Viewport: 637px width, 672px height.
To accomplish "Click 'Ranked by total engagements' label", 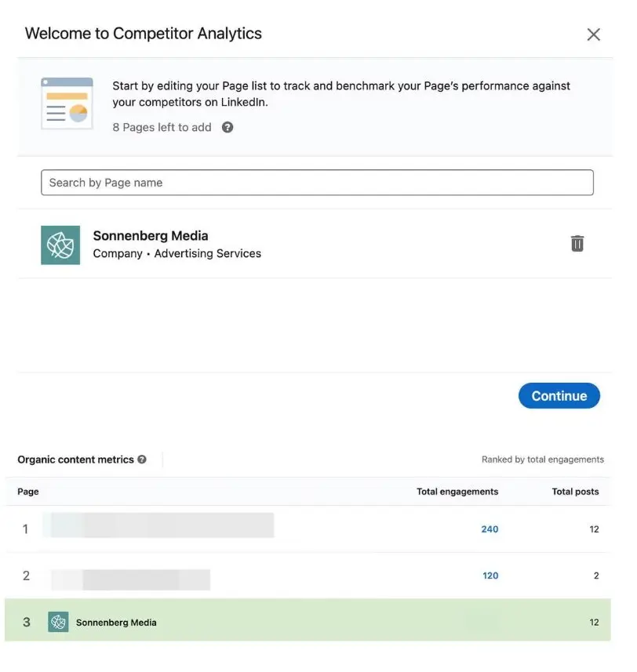I will (543, 460).
